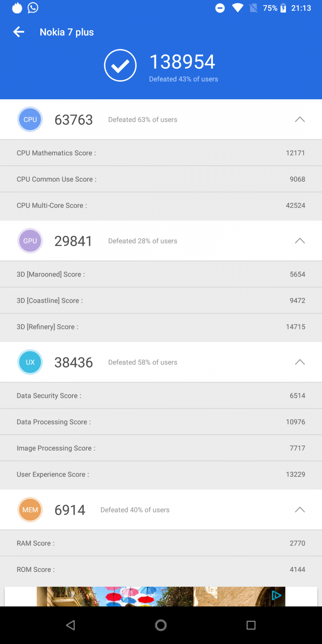Tap the CPU Multi-Core Score row
The width and height of the screenshot is (322, 644).
pos(161,205)
